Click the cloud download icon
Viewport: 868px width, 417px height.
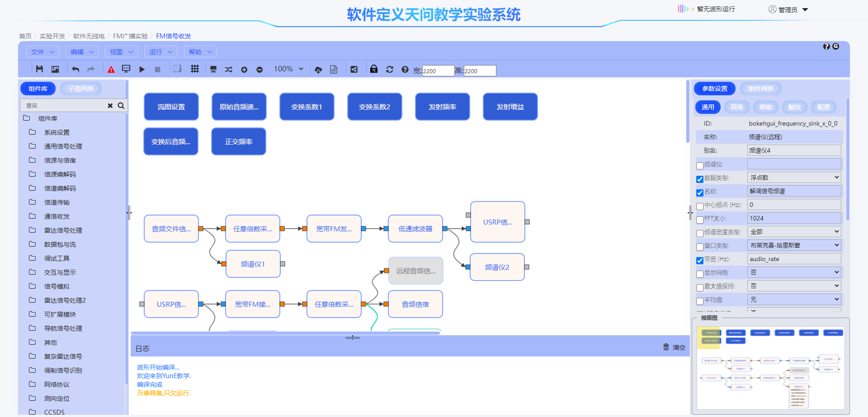[x=318, y=70]
